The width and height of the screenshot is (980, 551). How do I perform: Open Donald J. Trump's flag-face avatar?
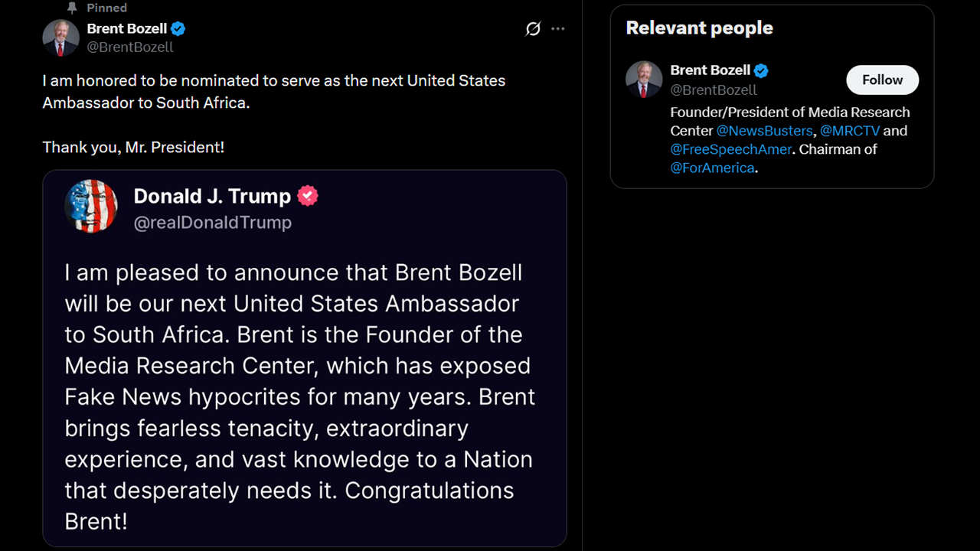[91, 207]
